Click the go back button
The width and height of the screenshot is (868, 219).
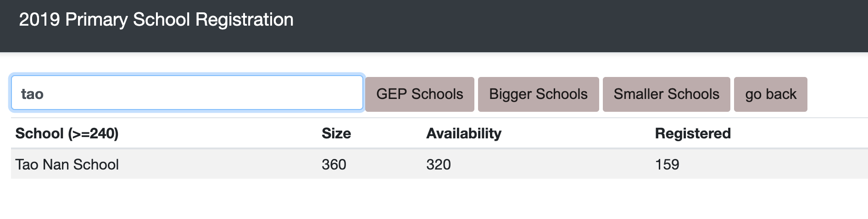pos(770,94)
